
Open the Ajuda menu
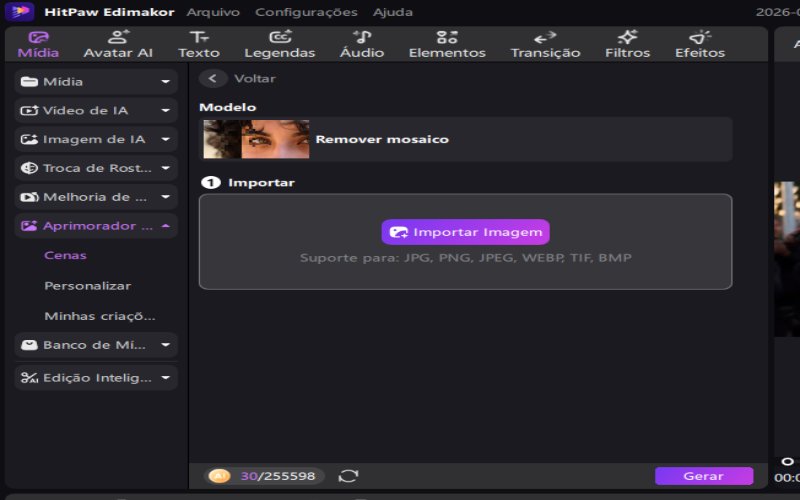(x=393, y=12)
